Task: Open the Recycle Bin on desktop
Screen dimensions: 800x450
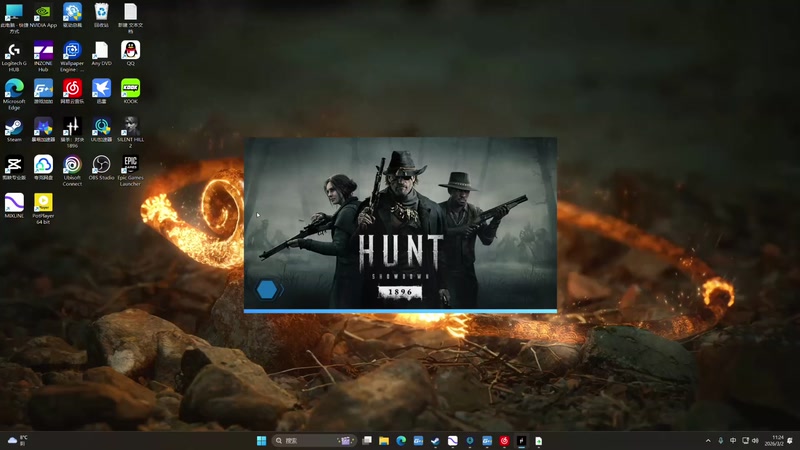Action: [x=102, y=15]
